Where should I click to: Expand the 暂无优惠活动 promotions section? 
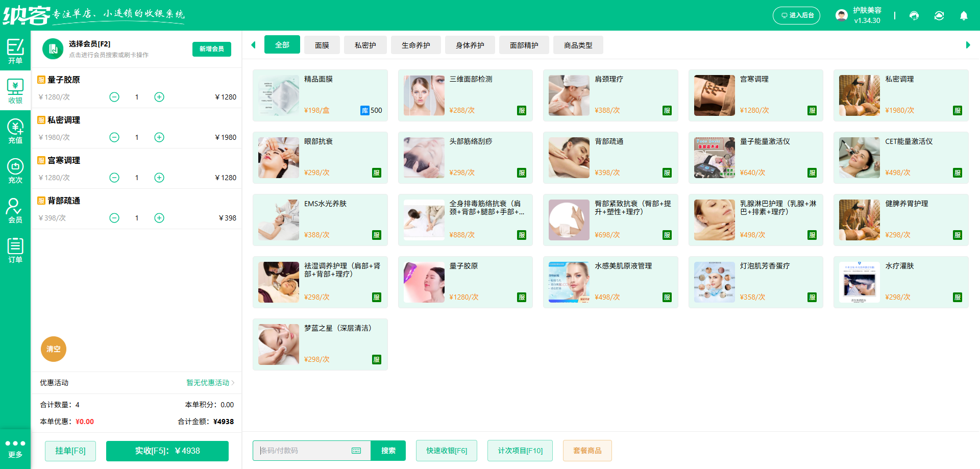pos(208,383)
